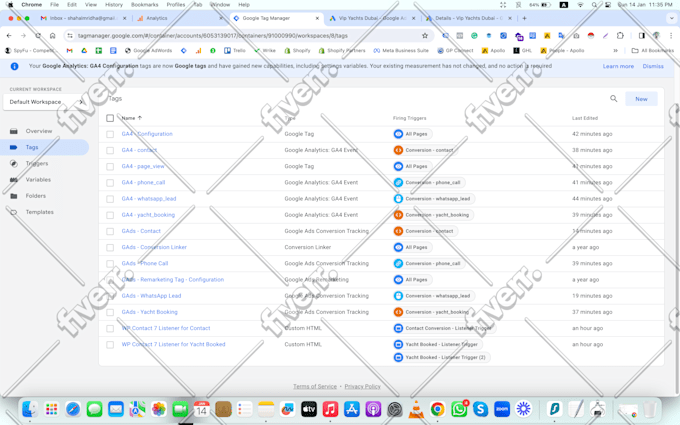Viewport: 680px width, 425px height.
Task: Open Templates in the sidebar
Action: pyautogui.click(x=39, y=212)
